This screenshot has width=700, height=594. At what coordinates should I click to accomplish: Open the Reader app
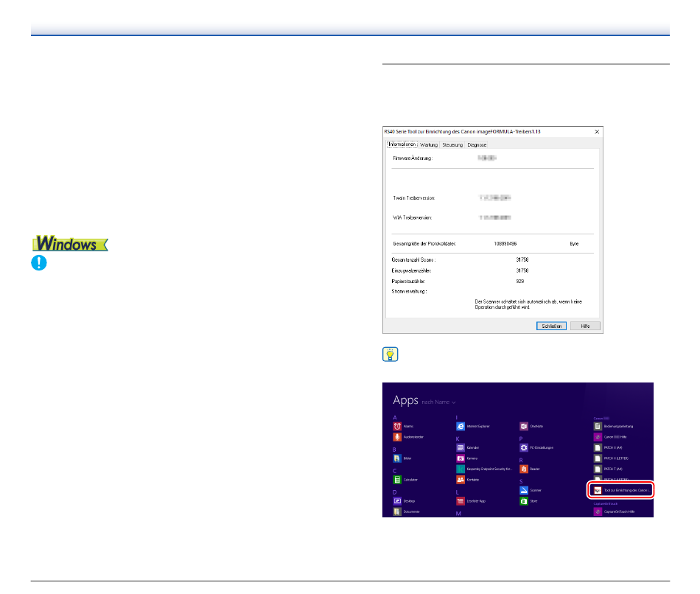(524, 469)
